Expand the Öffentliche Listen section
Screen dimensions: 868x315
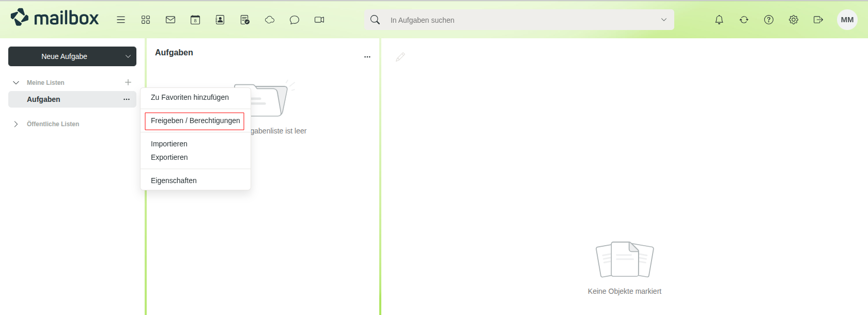tap(16, 124)
